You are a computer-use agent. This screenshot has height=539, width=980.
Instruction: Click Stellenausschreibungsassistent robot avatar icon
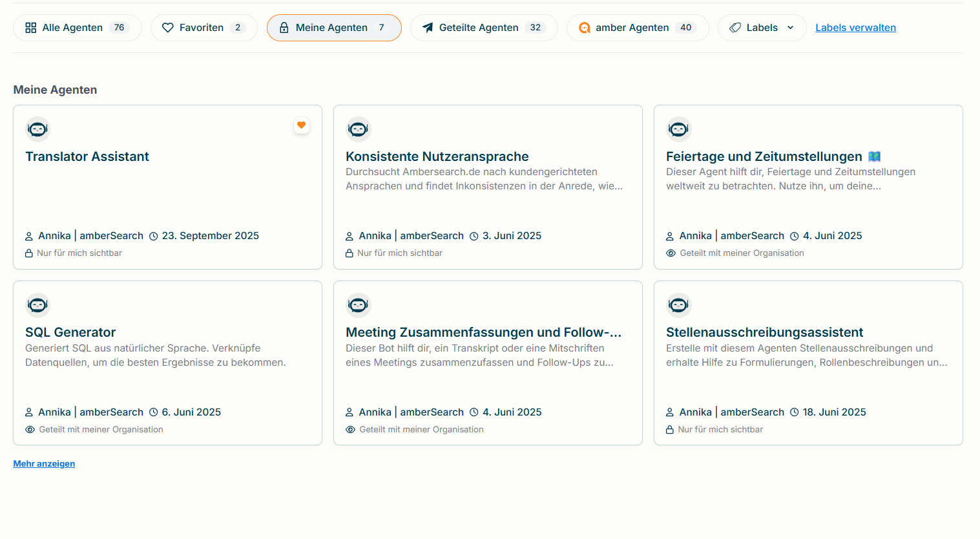(x=678, y=305)
